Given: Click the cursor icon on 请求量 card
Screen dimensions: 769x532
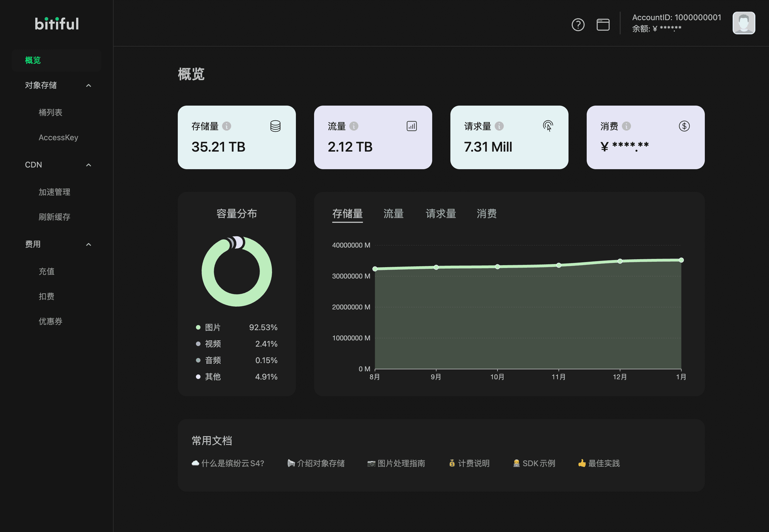Looking at the screenshot, I should [548, 126].
